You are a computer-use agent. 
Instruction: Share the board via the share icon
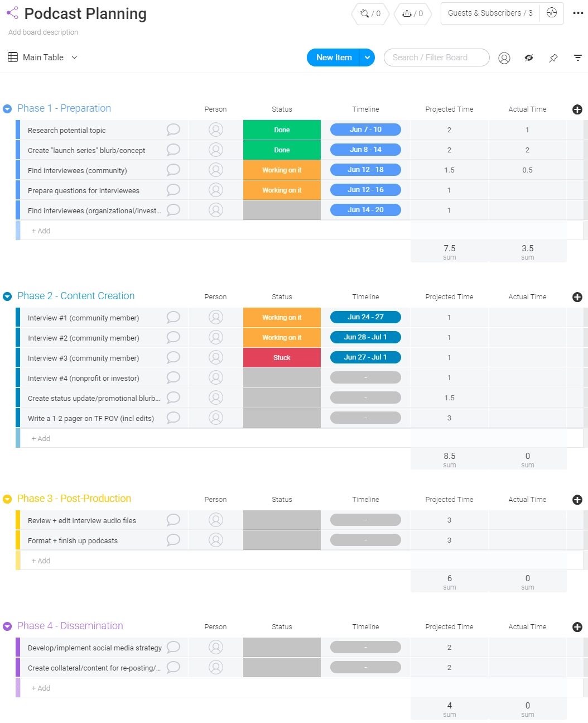[11, 12]
